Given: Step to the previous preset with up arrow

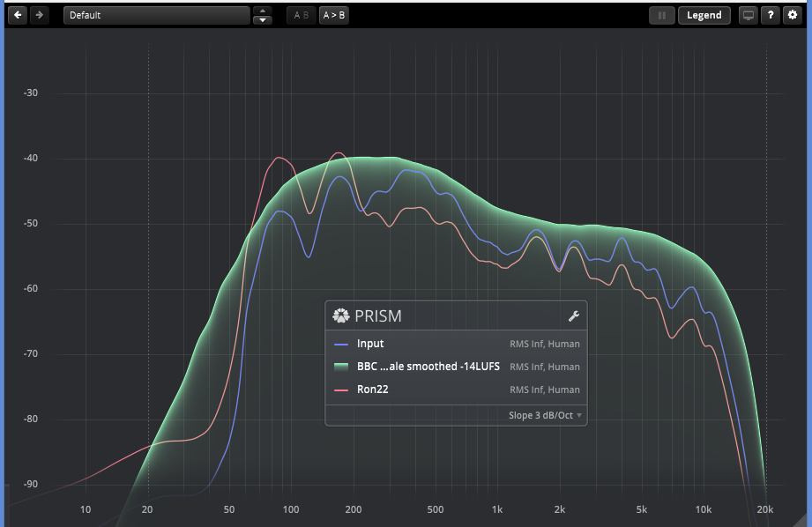Looking at the screenshot, I should click(262, 11).
